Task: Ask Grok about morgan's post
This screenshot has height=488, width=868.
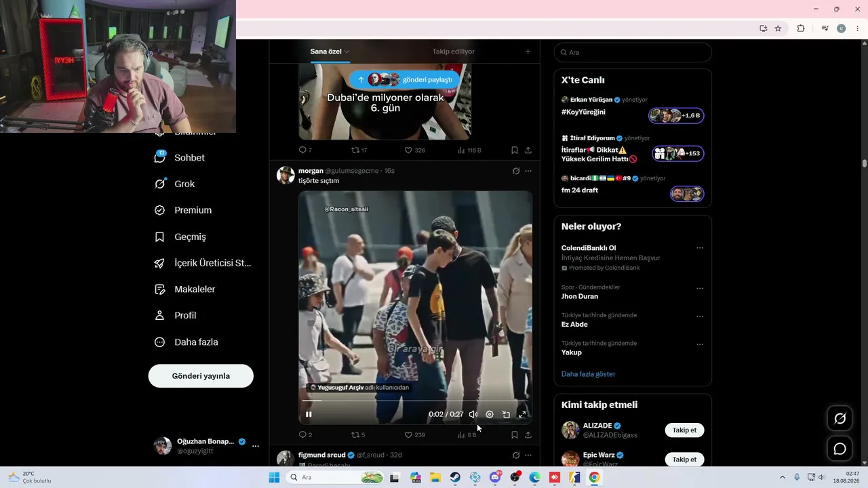Action: pyautogui.click(x=516, y=171)
